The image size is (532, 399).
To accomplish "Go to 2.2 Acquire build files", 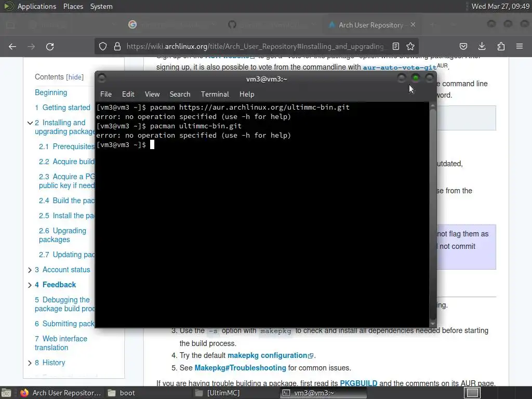I will click(67, 162).
